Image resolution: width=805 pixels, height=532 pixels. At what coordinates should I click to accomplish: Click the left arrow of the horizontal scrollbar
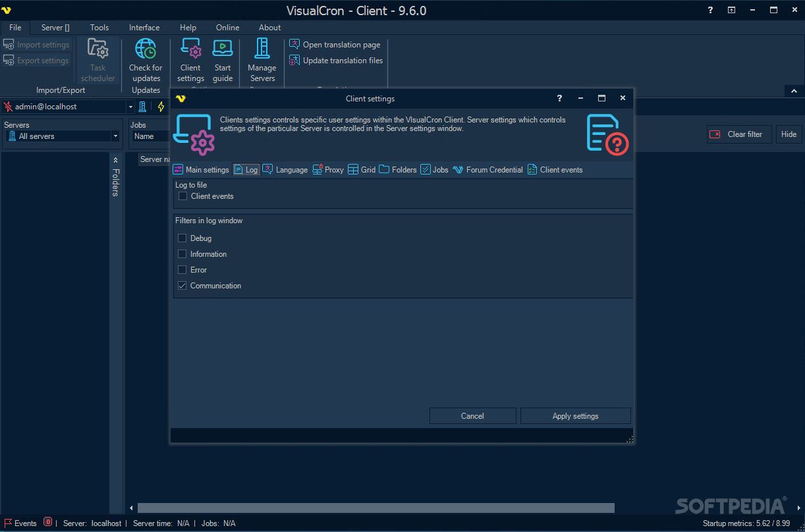(131, 508)
